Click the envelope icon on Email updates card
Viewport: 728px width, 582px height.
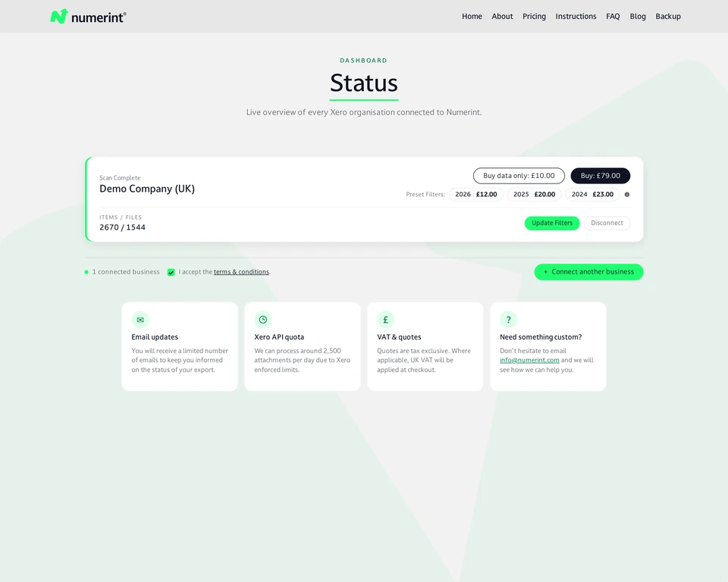pos(140,319)
